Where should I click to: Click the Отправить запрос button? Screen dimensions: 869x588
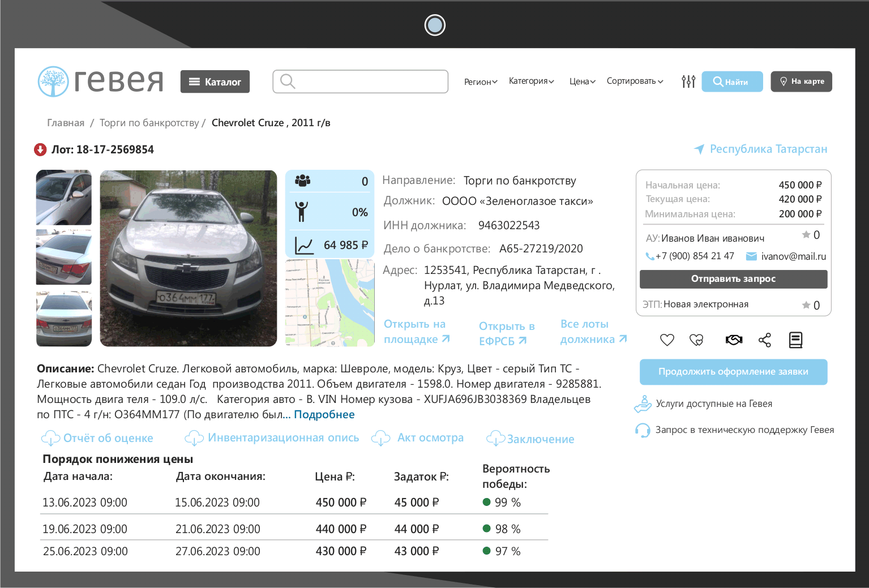point(734,279)
